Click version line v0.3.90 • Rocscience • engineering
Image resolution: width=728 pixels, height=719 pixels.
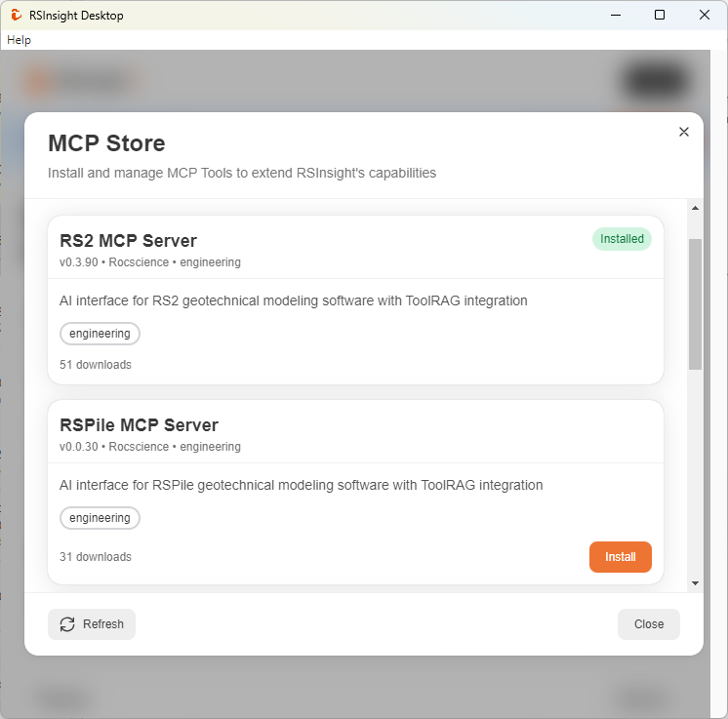point(150,262)
